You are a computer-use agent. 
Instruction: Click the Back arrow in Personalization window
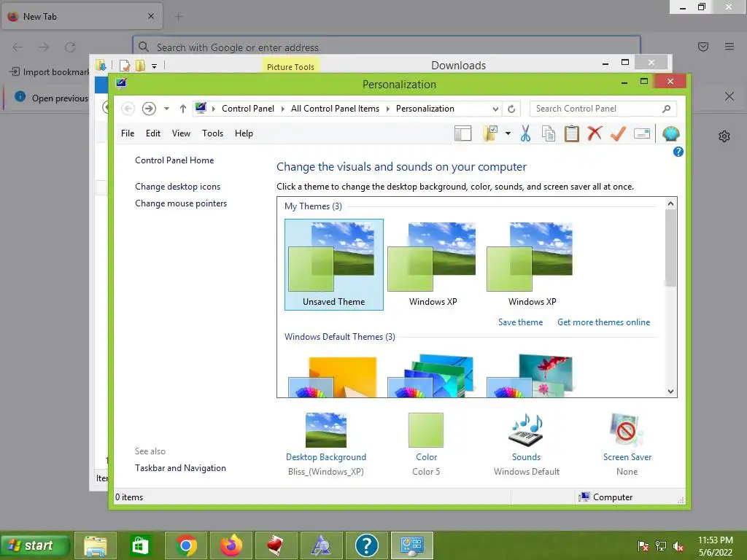(x=128, y=109)
